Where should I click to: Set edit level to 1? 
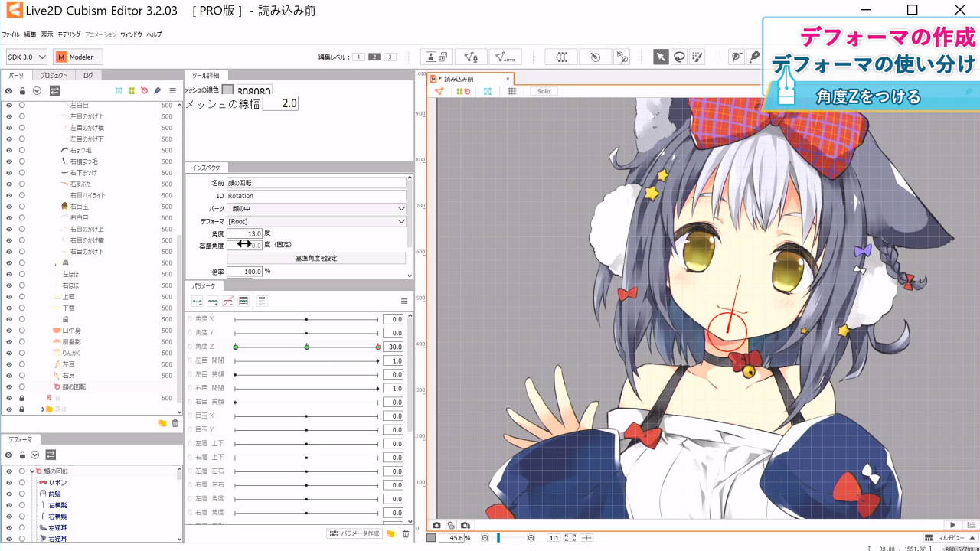pyautogui.click(x=359, y=57)
